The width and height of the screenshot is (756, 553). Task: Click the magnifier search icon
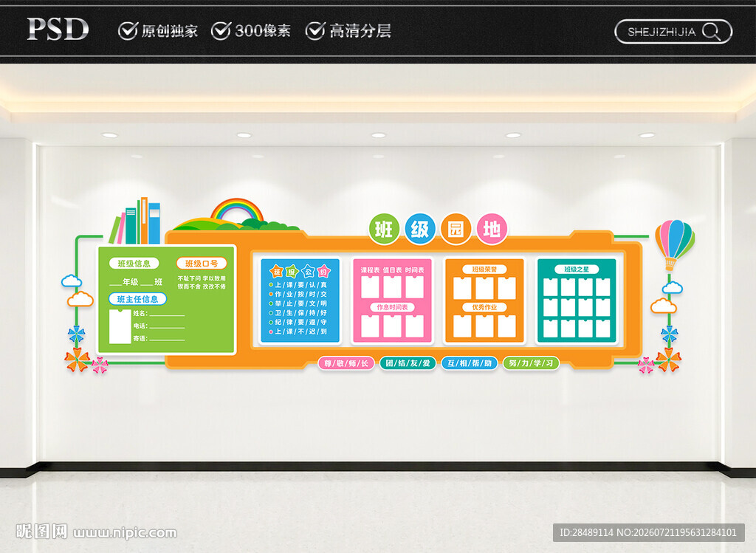pyautogui.click(x=711, y=32)
